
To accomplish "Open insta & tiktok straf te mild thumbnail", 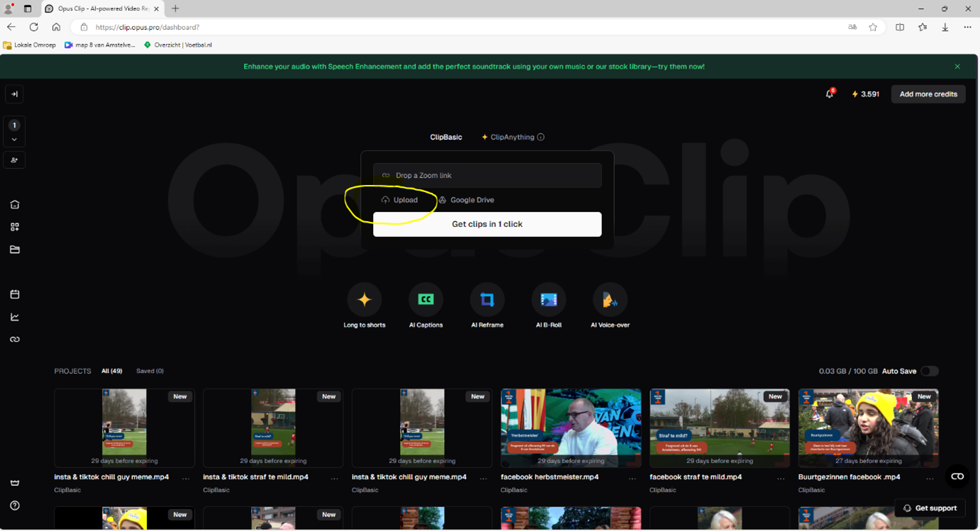I will pyautogui.click(x=273, y=427).
